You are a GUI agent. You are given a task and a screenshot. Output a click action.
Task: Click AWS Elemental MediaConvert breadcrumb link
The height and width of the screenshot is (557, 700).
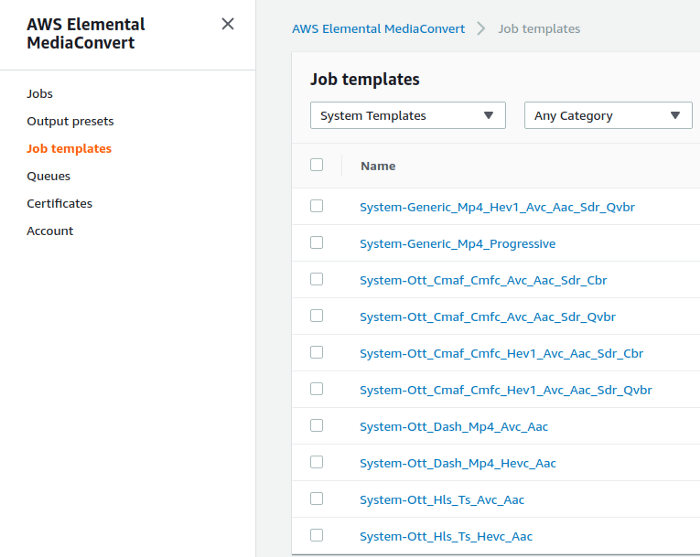(x=378, y=29)
